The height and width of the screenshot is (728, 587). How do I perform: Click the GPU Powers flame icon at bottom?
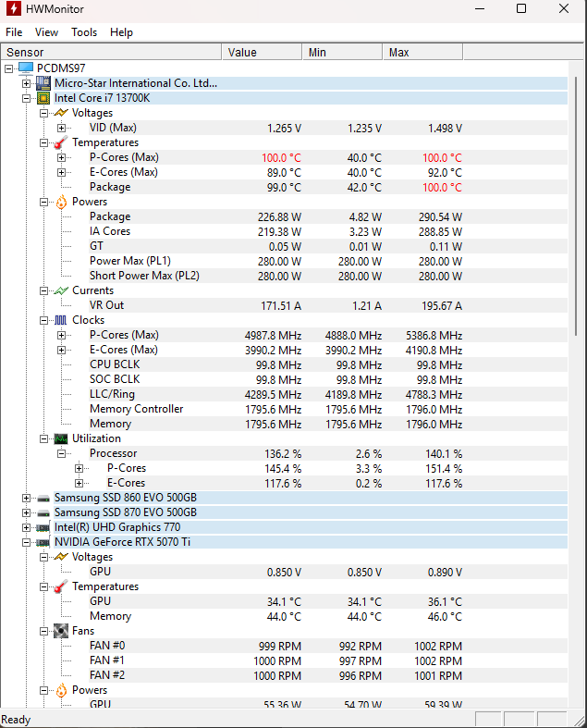(x=61, y=690)
